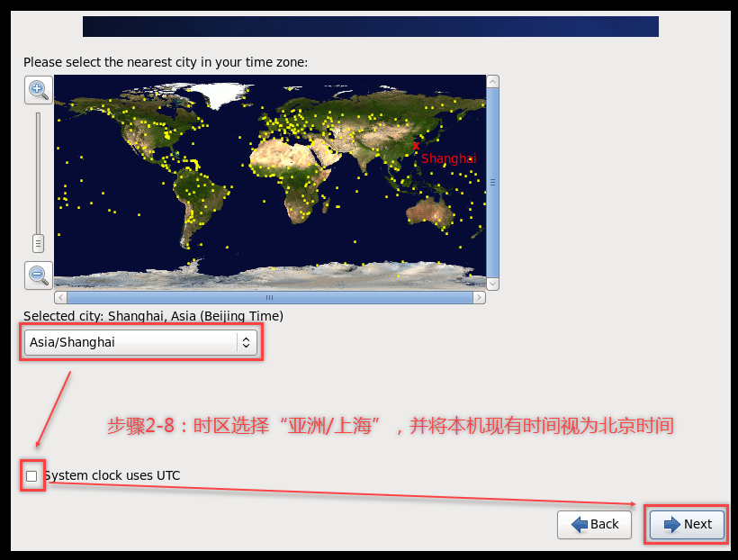This screenshot has height=560, width=738.
Task: Open the Asia/Shanghai timezone dropdown
Action: coord(140,342)
